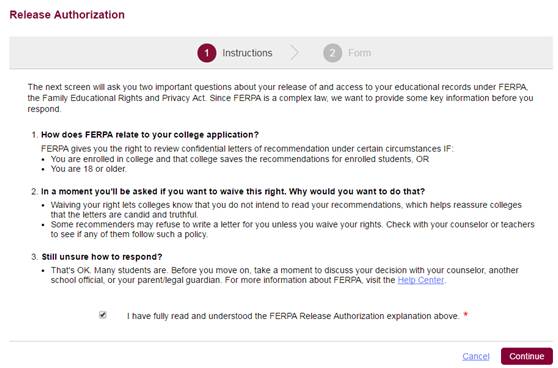
Task: Click the red required asterisk
Action: 465,315
